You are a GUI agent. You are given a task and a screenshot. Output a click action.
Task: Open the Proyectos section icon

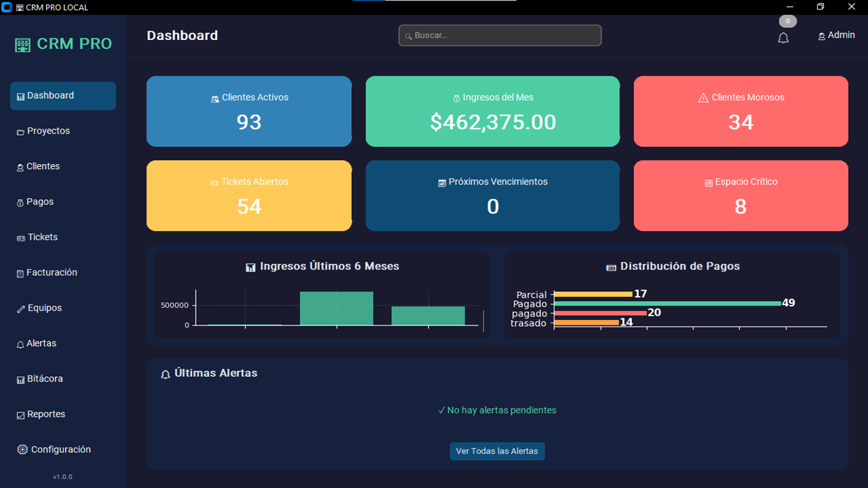(x=22, y=131)
